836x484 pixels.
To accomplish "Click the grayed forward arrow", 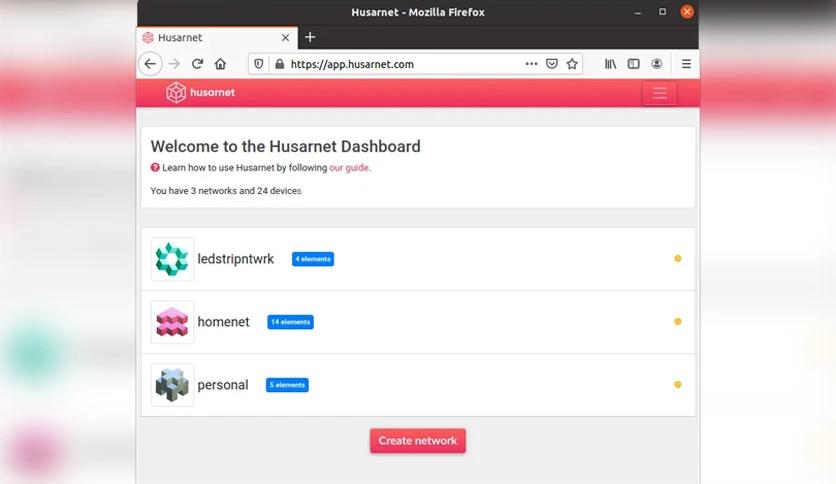I will [174, 64].
